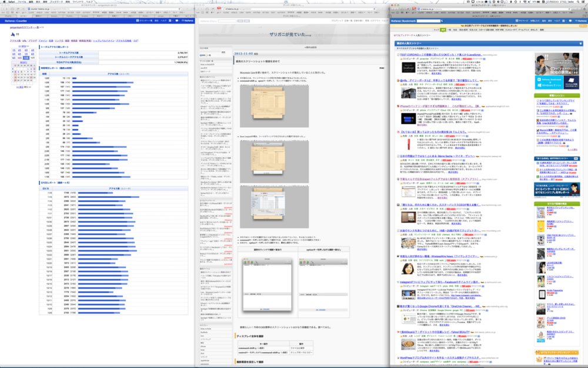588x368 pixels.
Task: Click the magnifier search icon in Hatena Bookmark
Action: 442,21
